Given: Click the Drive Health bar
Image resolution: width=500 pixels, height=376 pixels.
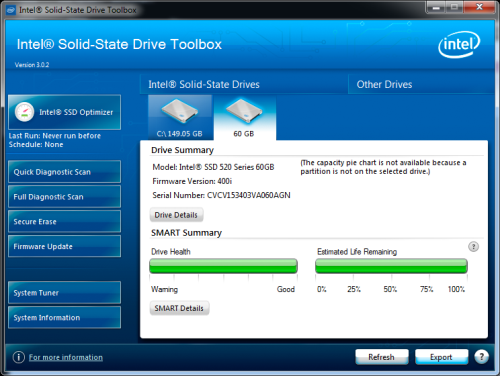Looking at the screenshot, I should tap(223, 266).
